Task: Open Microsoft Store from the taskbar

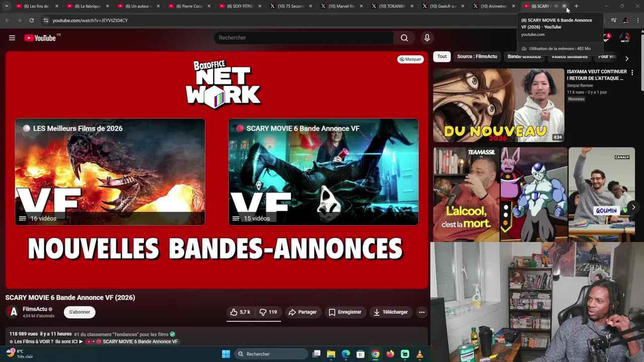Action: tap(360, 354)
